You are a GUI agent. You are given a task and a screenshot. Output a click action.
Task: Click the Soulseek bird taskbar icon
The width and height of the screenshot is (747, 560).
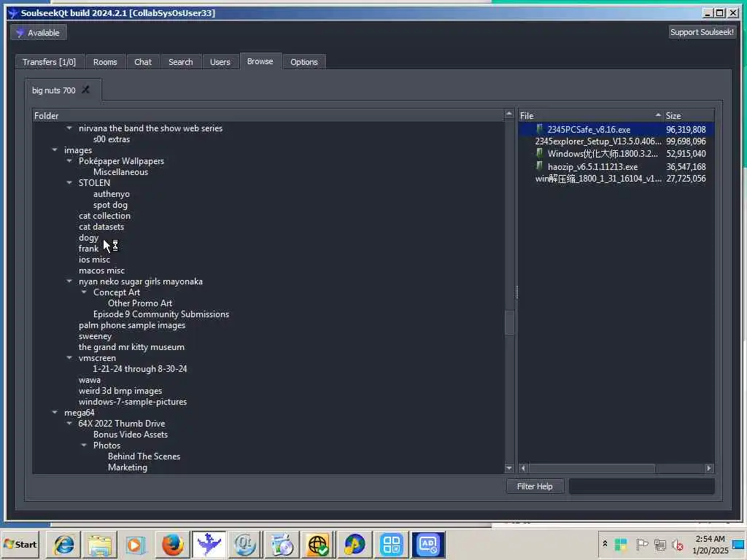[x=209, y=544]
